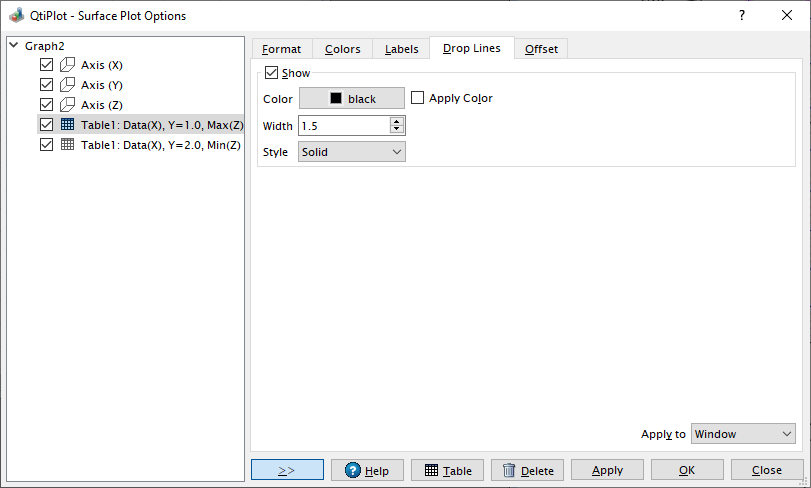The width and height of the screenshot is (811, 488).
Task: Open the Style dropdown set to Solid
Action: (352, 152)
